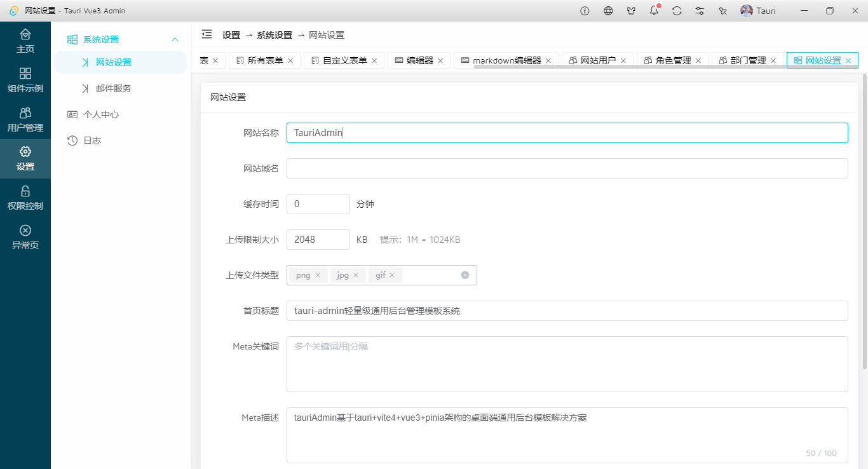Viewport: 868px width, 469px height.
Task: Open the notification bell with red badge
Action: [654, 10]
